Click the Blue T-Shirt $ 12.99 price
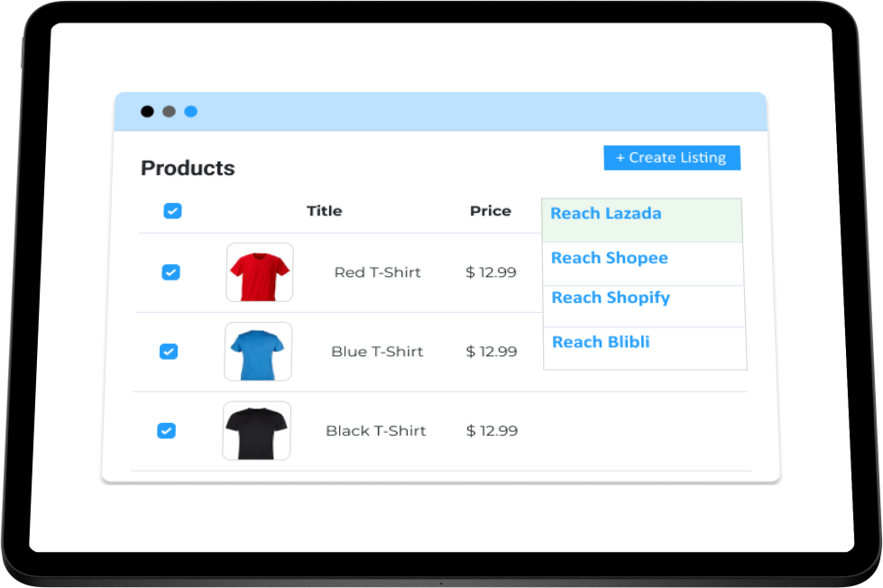 click(x=492, y=352)
